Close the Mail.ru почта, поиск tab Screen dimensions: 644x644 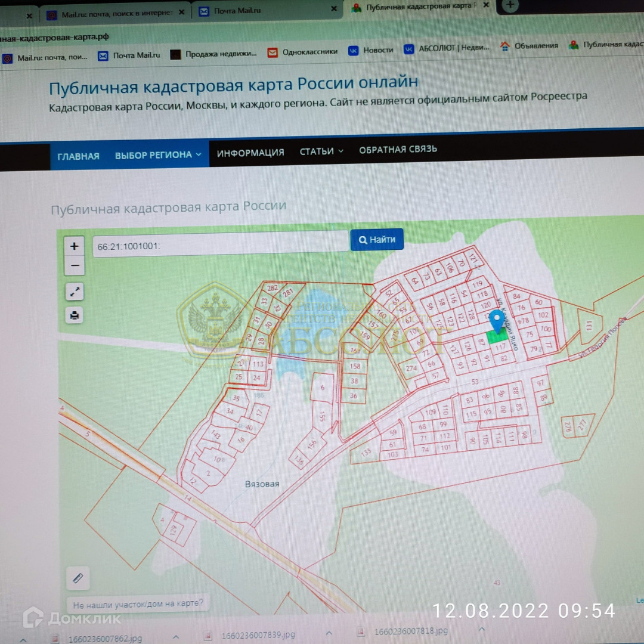pos(181,13)
